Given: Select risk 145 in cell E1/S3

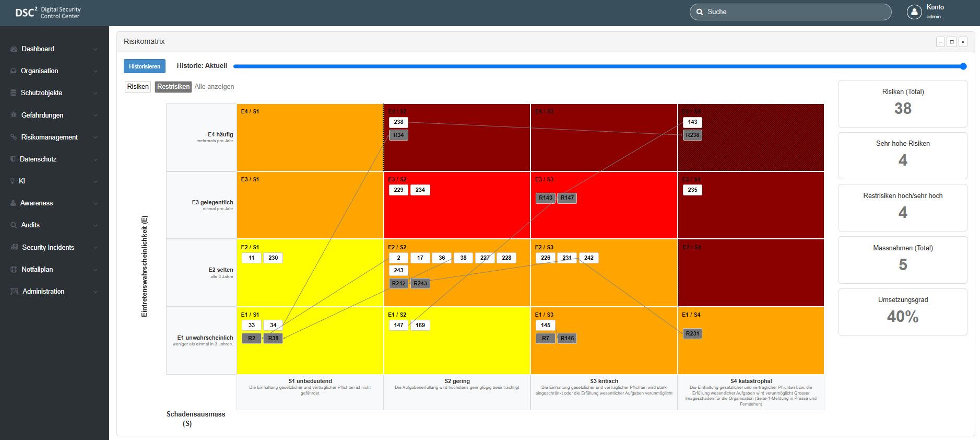Looking at the screenshot, I should click(546, 326).
